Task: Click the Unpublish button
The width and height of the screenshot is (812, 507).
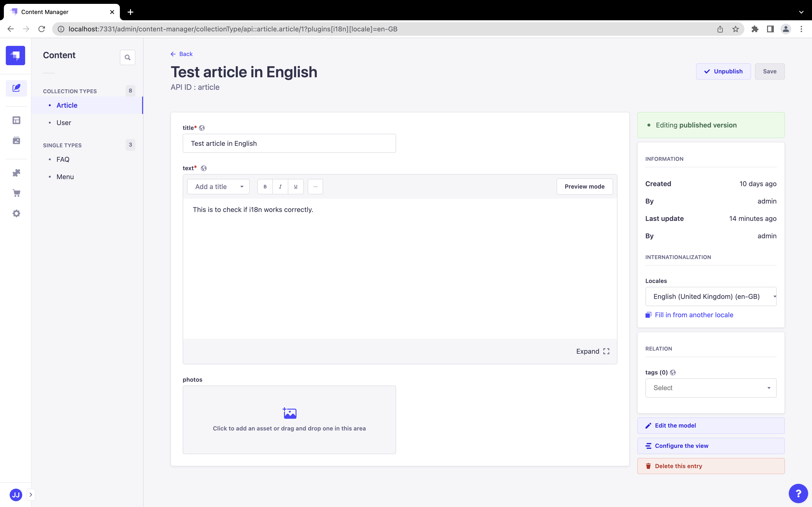Action: [x=723, y=71]
